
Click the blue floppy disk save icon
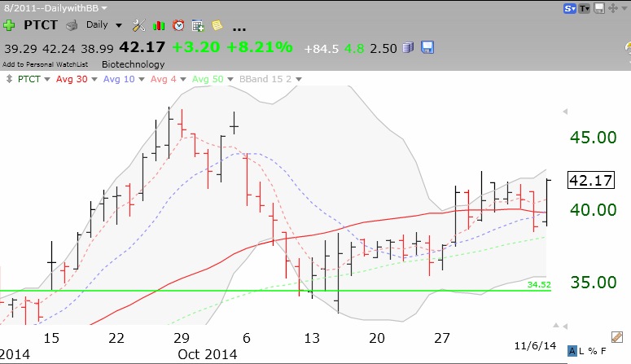[427, 47]
